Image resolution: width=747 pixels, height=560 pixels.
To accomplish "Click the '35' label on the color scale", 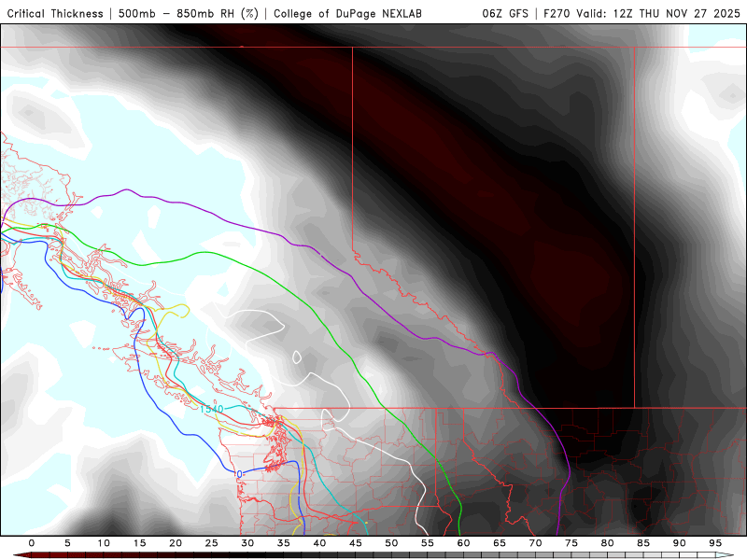I will click(x=284, y=543).
